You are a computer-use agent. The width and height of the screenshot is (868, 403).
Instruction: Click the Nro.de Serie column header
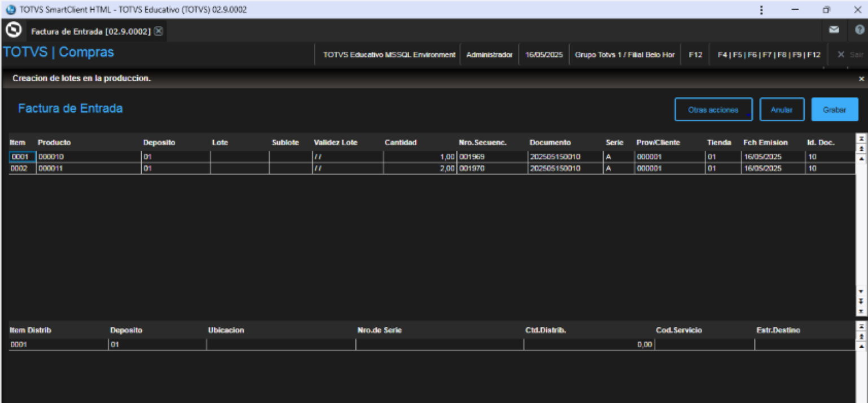tap(379, 330)
